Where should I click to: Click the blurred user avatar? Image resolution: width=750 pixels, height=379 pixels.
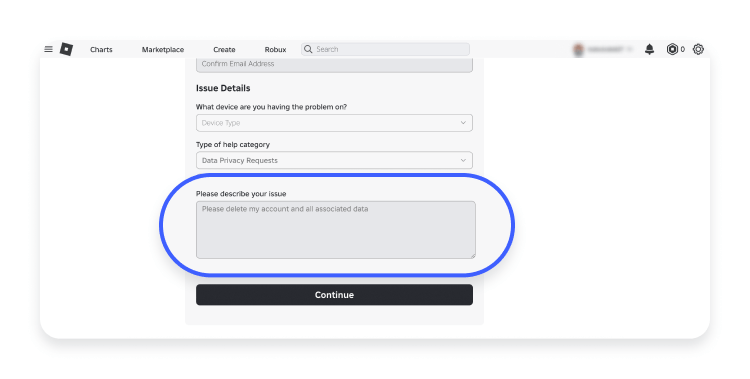tap(578, 49)
